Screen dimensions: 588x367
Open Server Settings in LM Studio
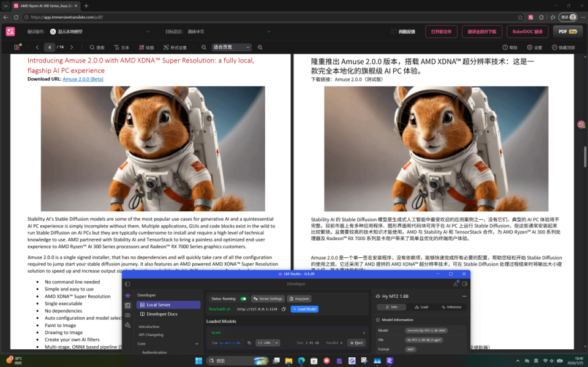[268, 299]
